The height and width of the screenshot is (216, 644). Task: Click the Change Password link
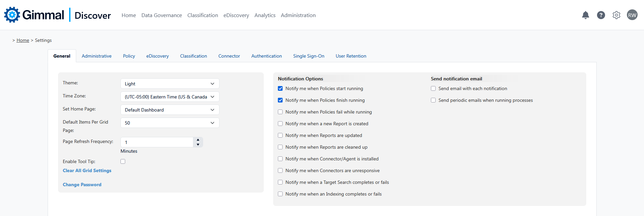coord(82,185)
